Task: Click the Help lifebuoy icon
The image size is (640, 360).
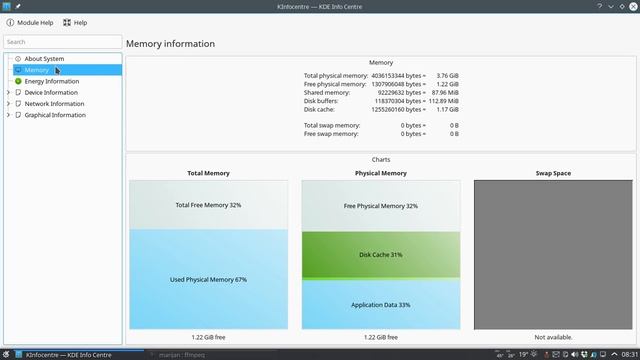Action: [x=67, y=22]
